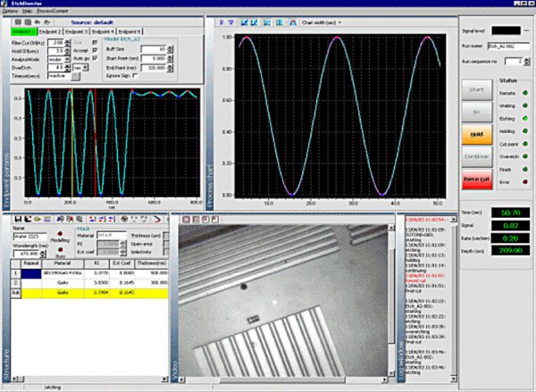Click the floppy-disk save icon in Structure toolbar
This screenshot has height=392, width=536.
pyautogui.click(x=18, y=219)
